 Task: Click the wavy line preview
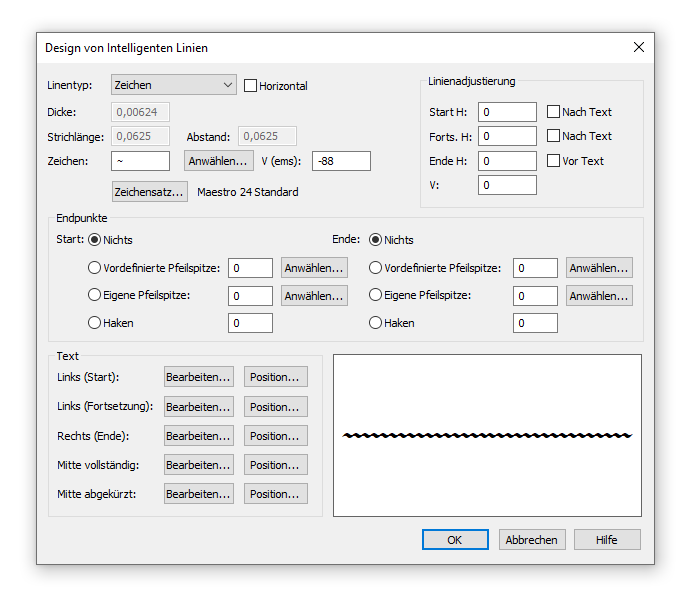[487, 435]
